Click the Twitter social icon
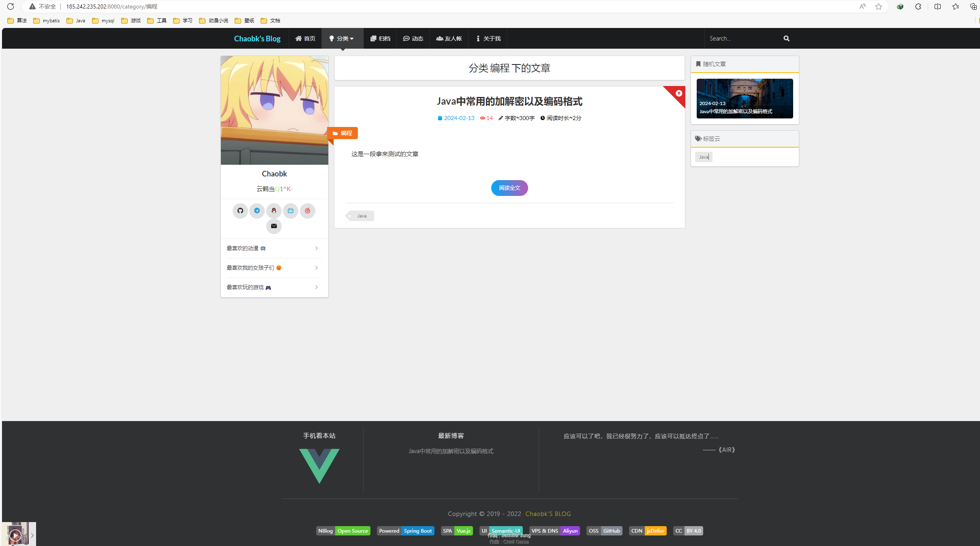Viewport: 980px width, 546px height. click(257, 211)
